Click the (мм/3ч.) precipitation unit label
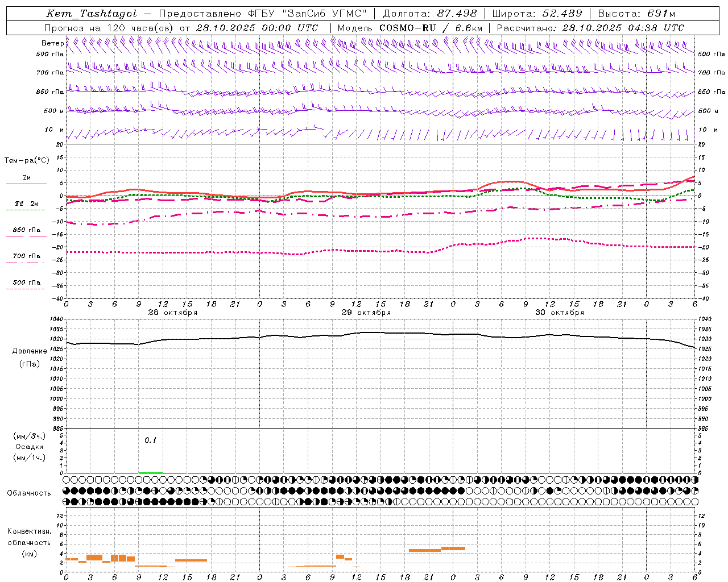The height and width of the screenshot is (582, 728). pyautogui.click(x=30, y=436)
